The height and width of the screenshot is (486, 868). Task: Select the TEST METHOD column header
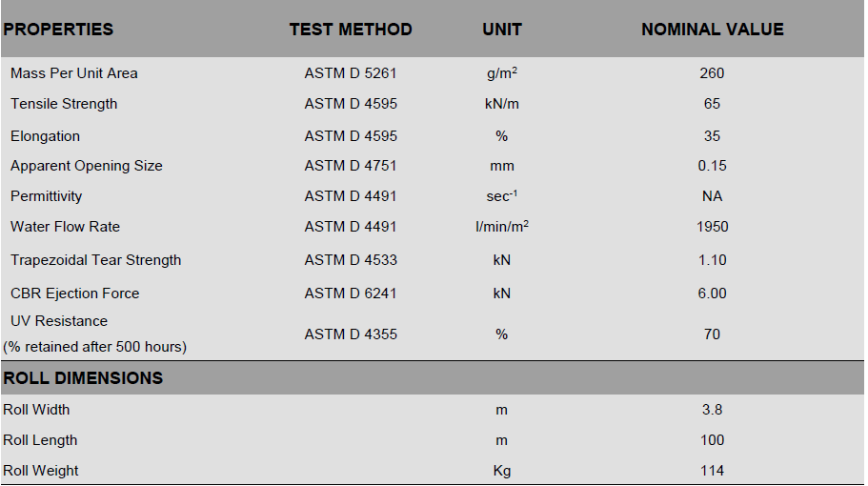pos(351,30)
